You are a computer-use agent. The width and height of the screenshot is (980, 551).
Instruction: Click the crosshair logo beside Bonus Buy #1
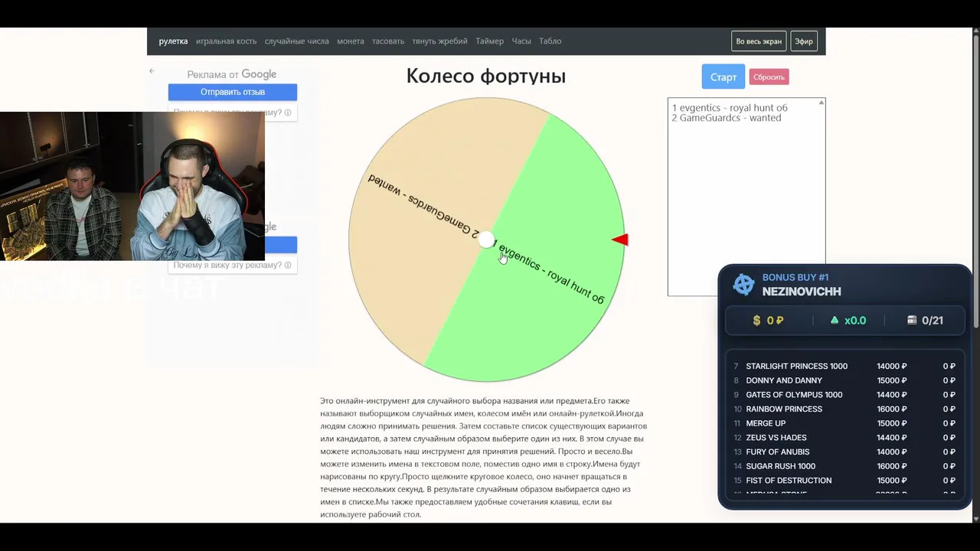[743, 284]
